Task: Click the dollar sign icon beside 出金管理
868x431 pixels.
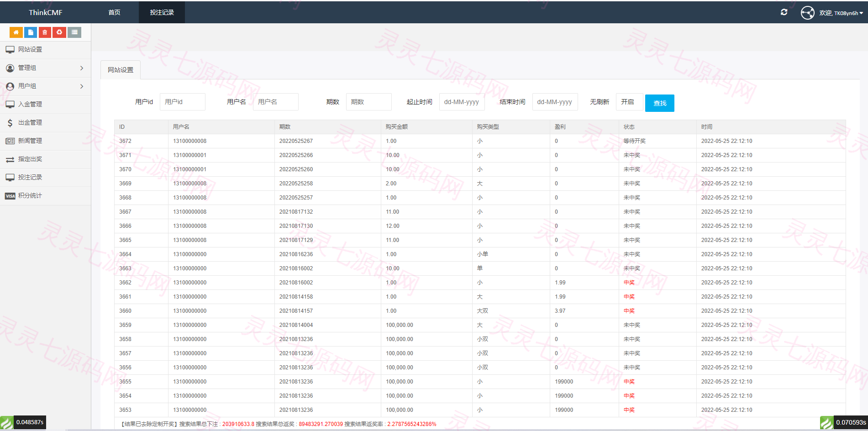Action: pyautogui.click(x=10, y=122)
